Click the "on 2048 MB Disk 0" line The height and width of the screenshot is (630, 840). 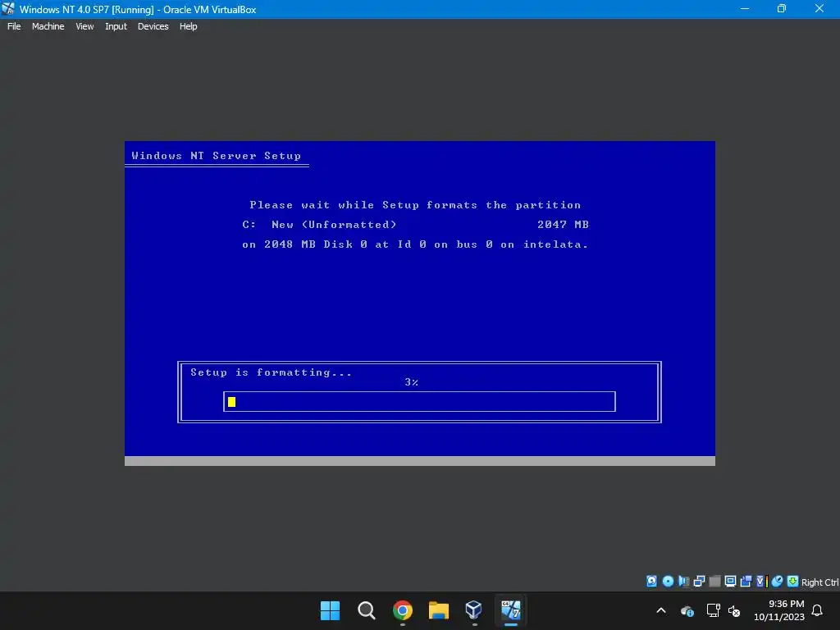coord(415,244)
